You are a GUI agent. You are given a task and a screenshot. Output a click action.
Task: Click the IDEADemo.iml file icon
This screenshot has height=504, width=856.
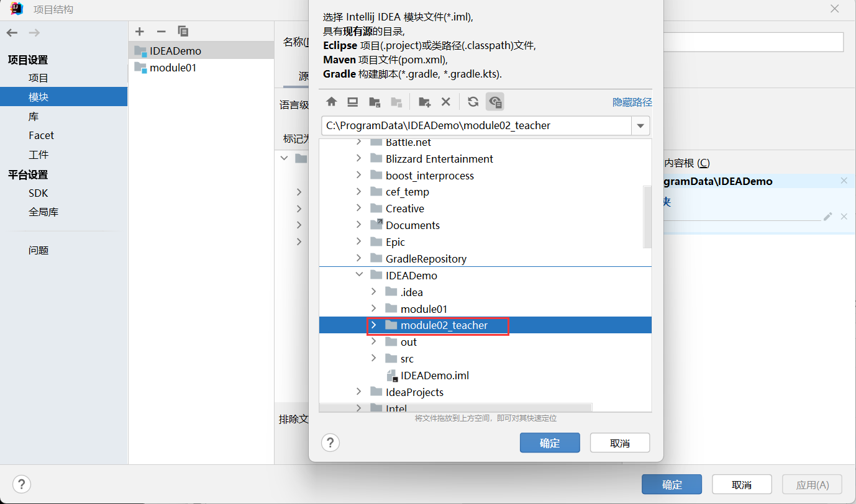pyautogui.click(x=392, y=376)
